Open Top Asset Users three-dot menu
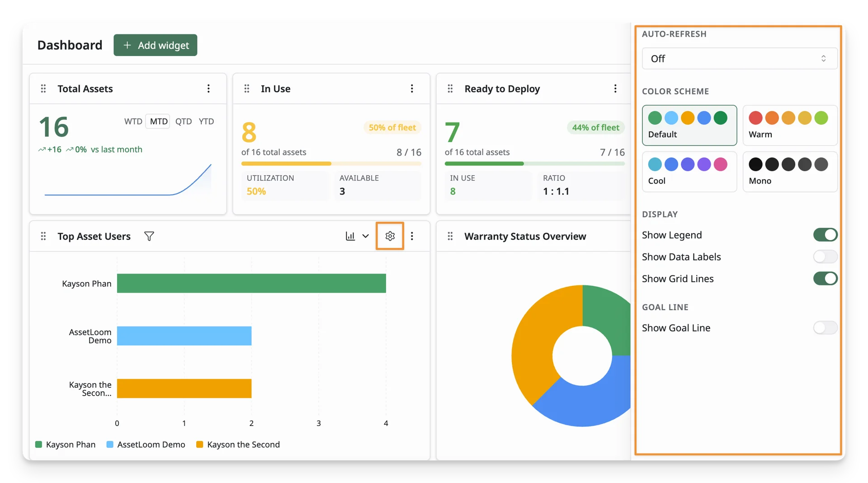Screen dimensions: 868x483 (412, 236)
